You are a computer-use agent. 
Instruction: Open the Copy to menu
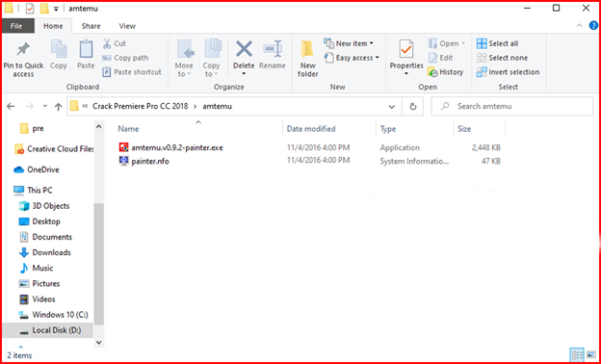tap(212, 58)
